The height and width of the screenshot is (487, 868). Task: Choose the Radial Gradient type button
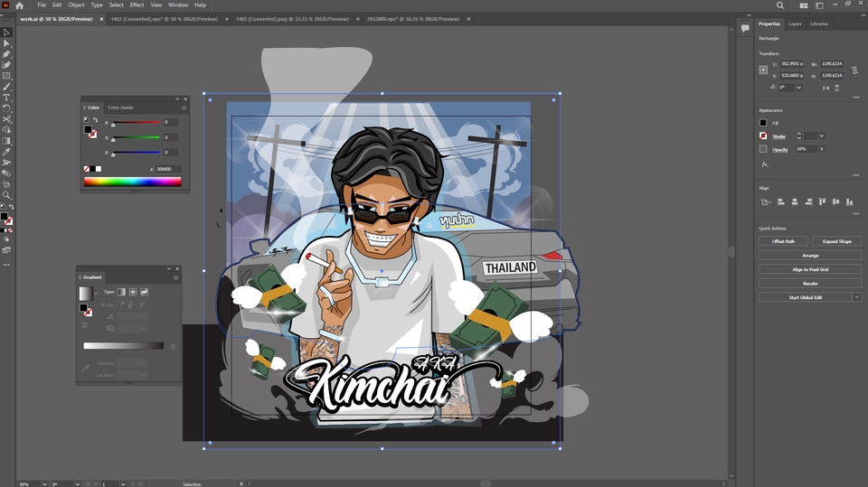(x=133, y=292)
